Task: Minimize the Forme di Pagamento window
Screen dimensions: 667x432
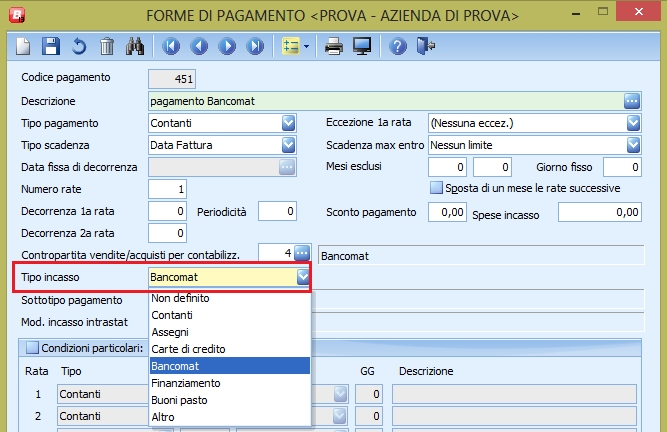Action: [576, 13]
